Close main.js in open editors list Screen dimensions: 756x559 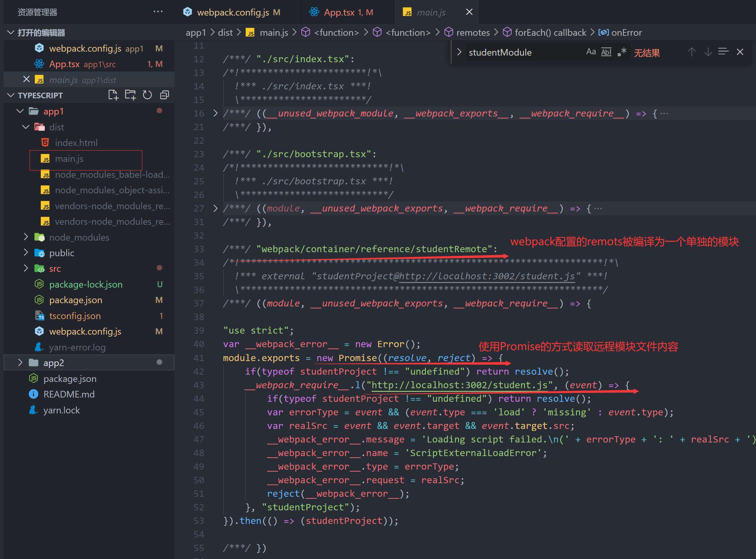(x=26, y=79)
